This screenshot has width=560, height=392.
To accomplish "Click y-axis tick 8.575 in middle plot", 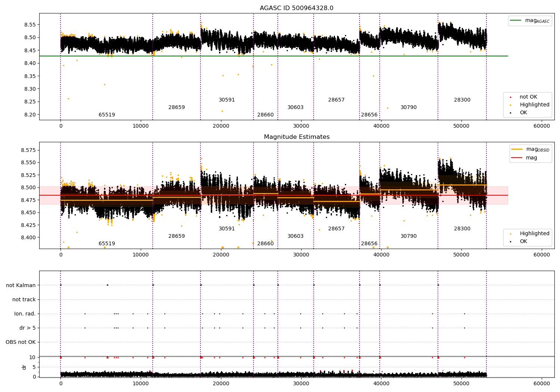I will click(x=28, y=150).
